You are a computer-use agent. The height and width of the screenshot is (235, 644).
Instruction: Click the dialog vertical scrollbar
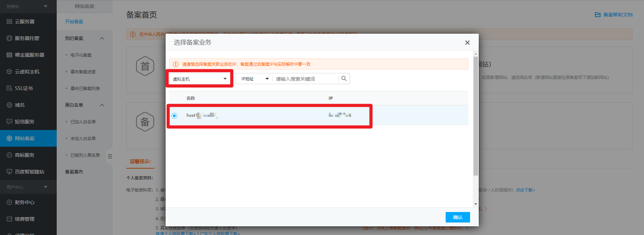(476, 115)
